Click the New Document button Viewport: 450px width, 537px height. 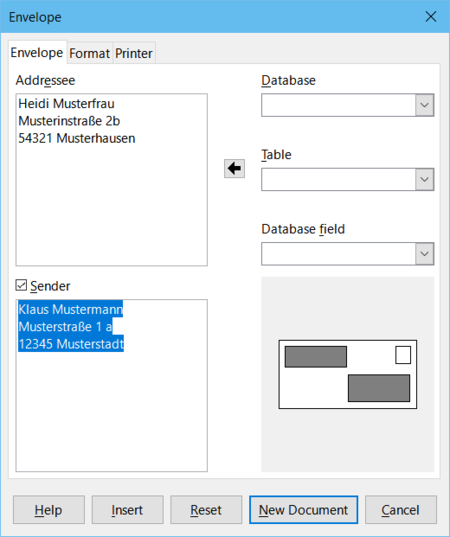click(x=303, y=510)
